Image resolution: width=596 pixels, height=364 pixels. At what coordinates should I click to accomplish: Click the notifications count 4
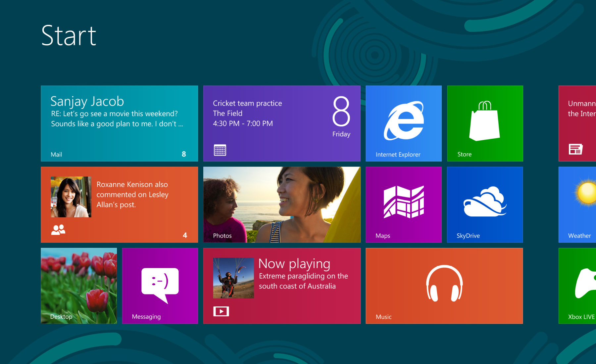(x=185, y=235)
